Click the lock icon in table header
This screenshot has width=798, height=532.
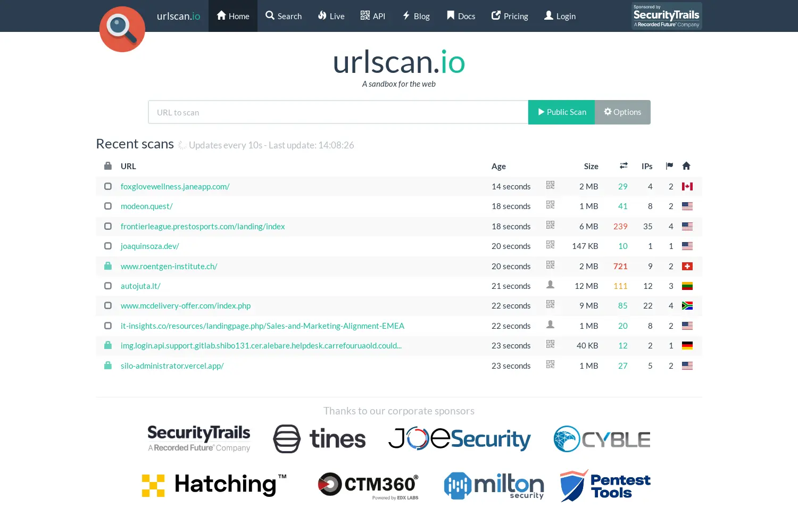(x=108, y=166)
